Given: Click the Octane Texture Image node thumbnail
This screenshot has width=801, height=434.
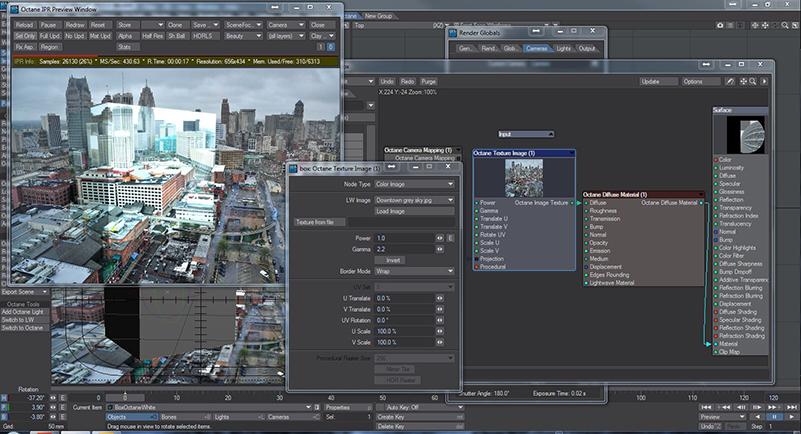Looking at the screenshot, I should [x=524, y=177].
